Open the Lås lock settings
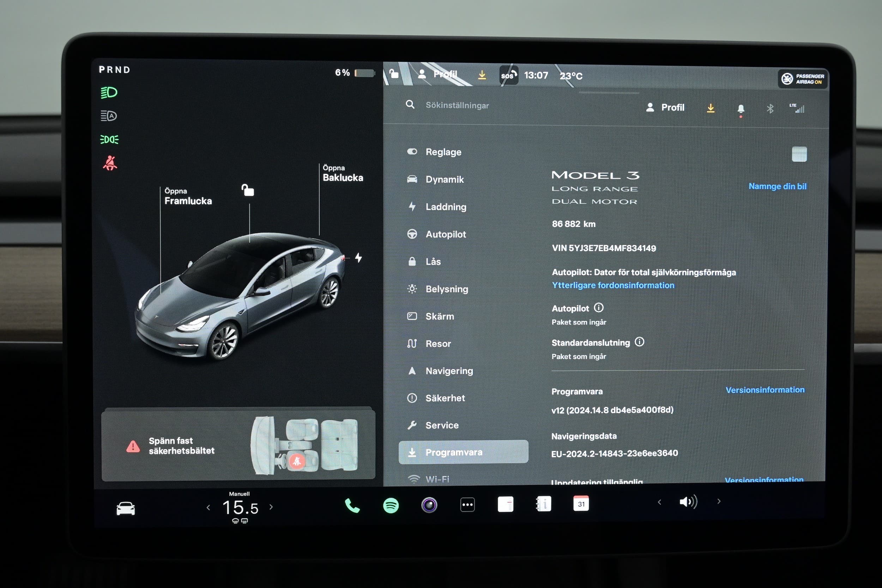882x588 pixels. [424, 261]
